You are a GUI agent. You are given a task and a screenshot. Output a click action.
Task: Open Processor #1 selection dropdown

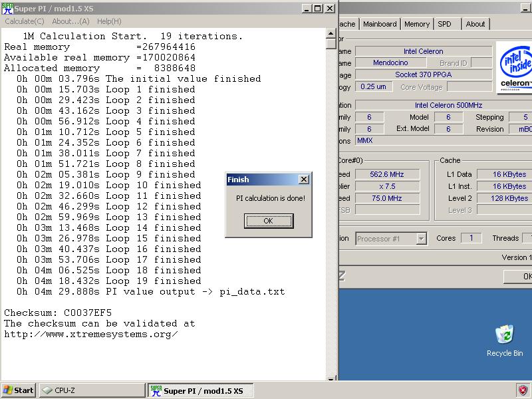tap(421, 239)
